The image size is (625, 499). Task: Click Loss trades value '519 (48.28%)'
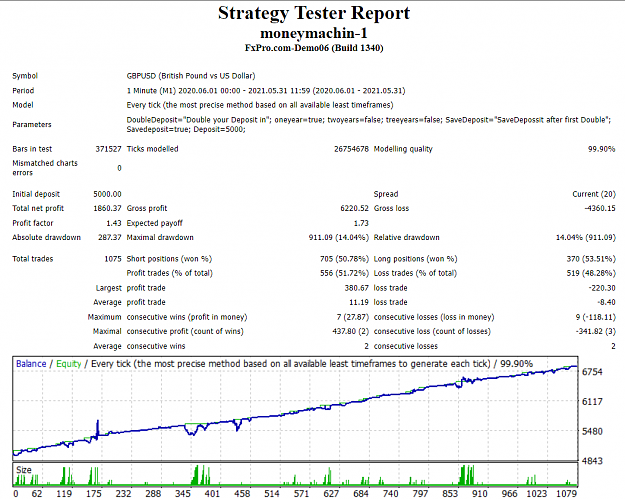point(591,273)
